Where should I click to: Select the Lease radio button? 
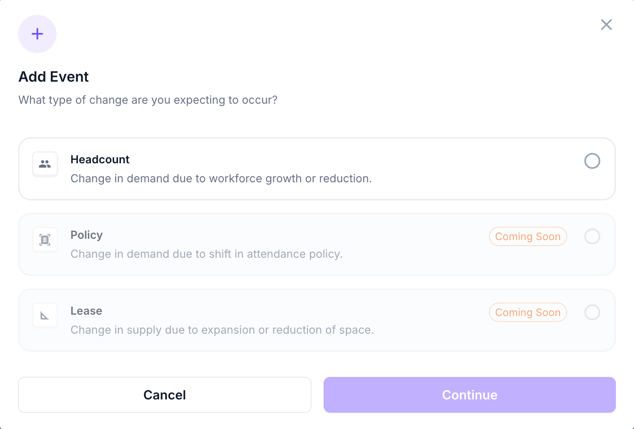coord(592,313)
